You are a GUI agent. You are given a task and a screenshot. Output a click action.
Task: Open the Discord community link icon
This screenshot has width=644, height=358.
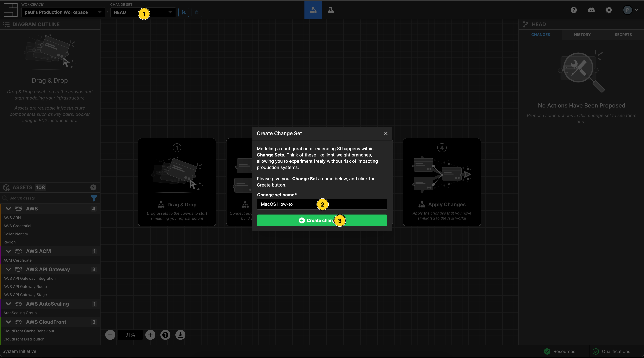click(591, 10)
